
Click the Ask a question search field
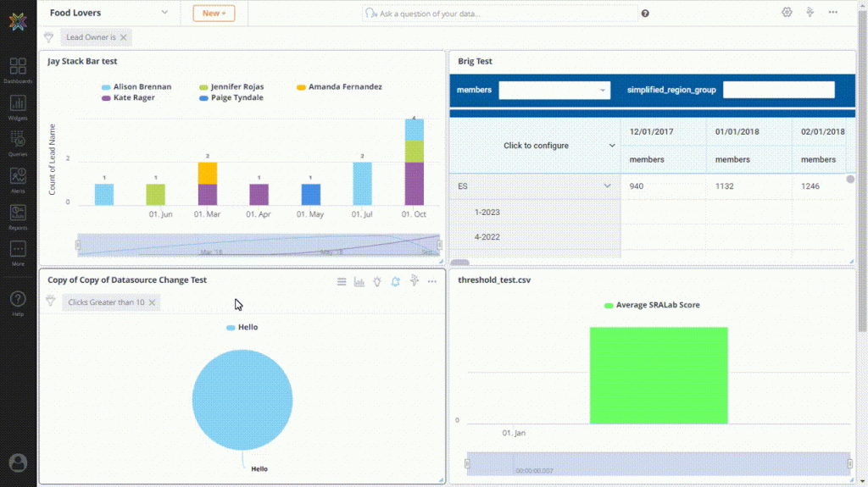[x=500, y=14]
